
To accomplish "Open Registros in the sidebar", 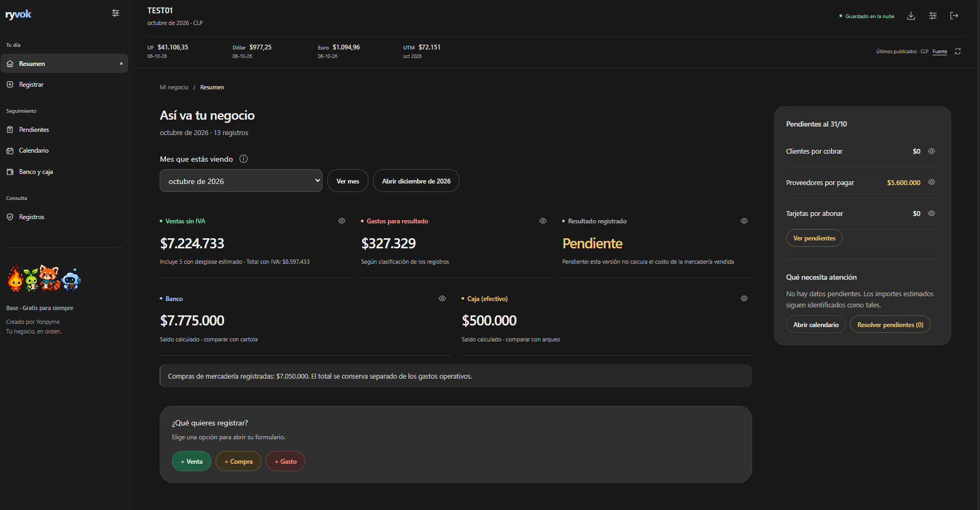I will 64,217.
